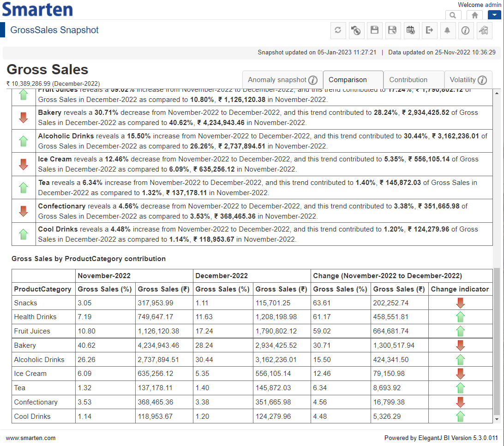Click the vertical scrollbar thumb

click(x=497, y=342)
